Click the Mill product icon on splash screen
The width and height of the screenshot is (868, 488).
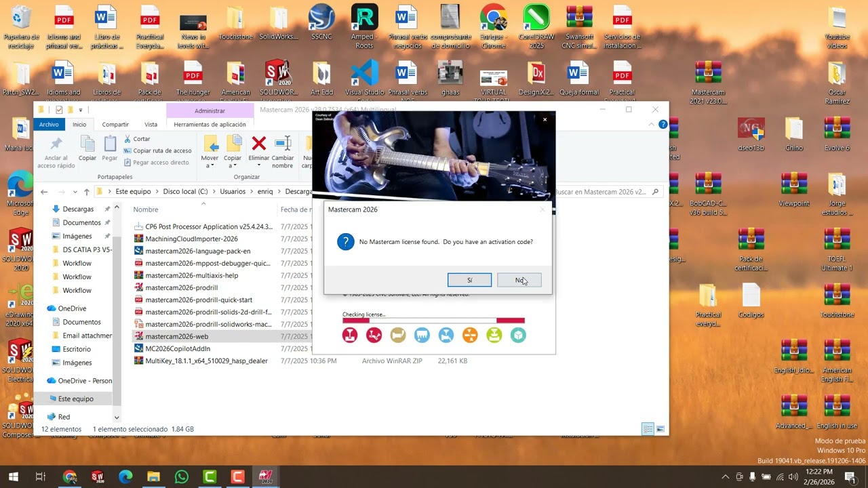click(350, 335)
